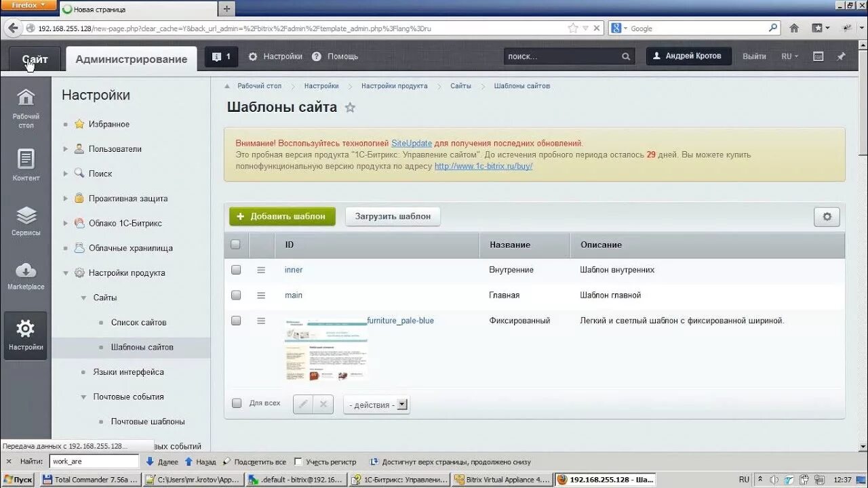The image size is (868, 488).
Task: Open Marketplace section in sidebar
Action: click(26, 276)
